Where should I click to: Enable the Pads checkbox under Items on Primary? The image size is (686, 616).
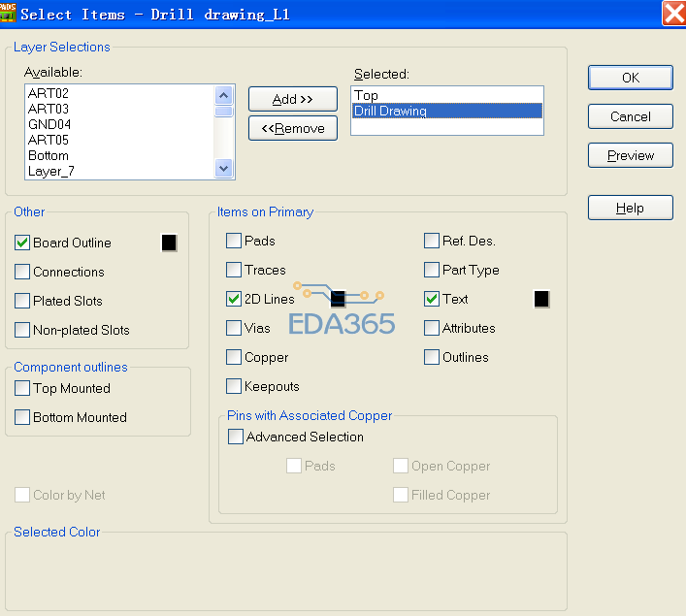click(234, 241)
